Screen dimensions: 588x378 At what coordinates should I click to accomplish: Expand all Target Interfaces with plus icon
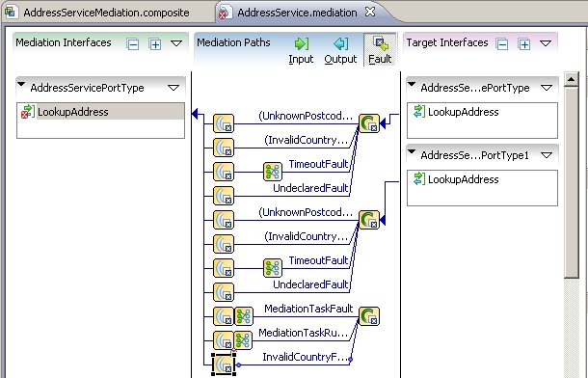524,44
